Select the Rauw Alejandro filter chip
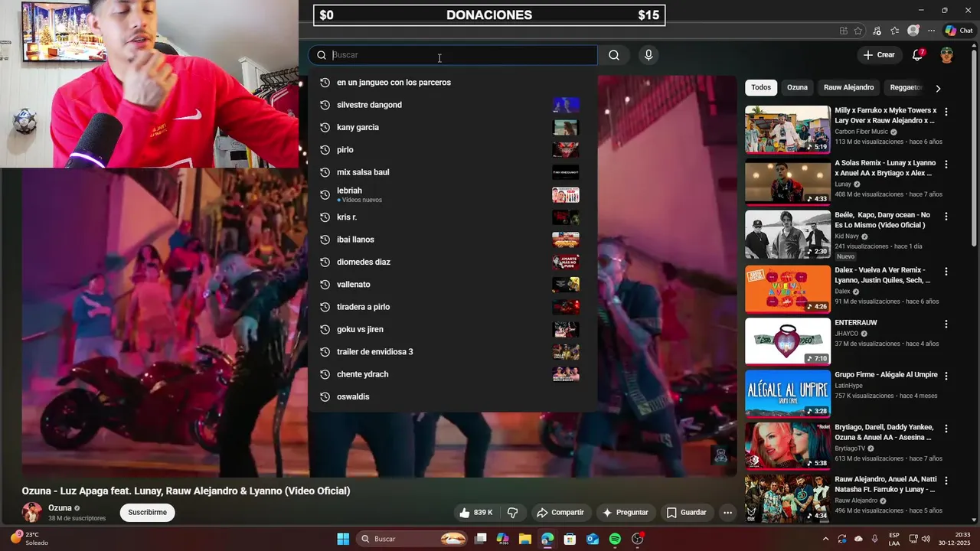 coord(848,87)
